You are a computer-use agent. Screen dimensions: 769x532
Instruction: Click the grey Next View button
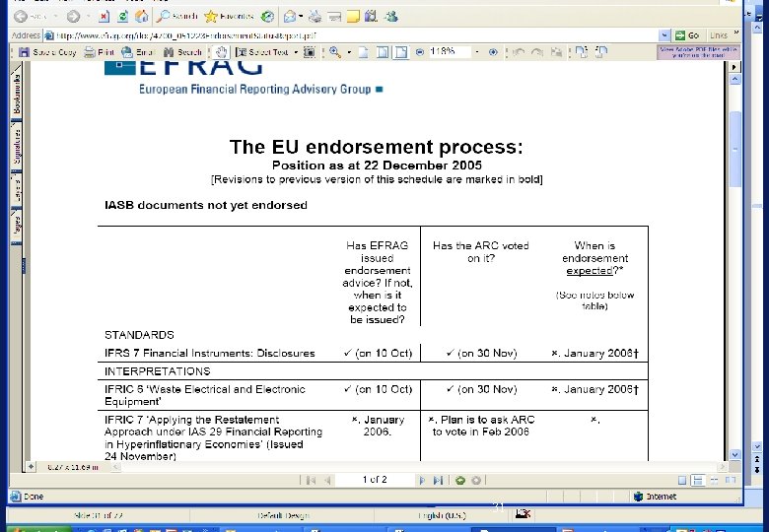tap(476, 481)
